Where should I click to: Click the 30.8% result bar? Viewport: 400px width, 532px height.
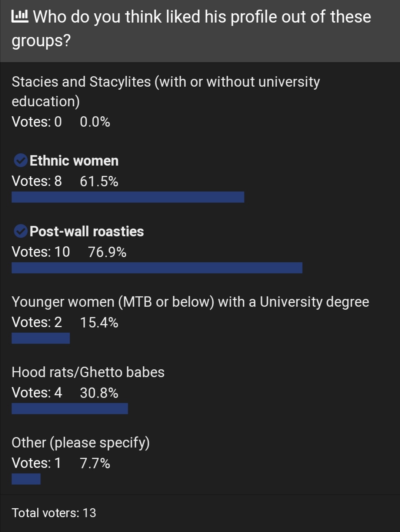70,409
